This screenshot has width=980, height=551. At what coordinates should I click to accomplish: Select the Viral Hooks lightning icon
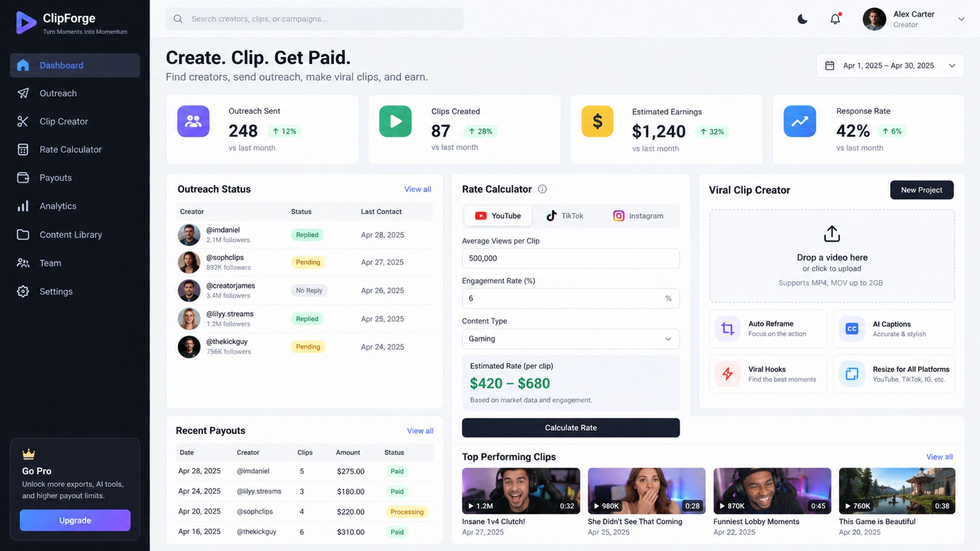pyautogui.click(x=727, y=374)
